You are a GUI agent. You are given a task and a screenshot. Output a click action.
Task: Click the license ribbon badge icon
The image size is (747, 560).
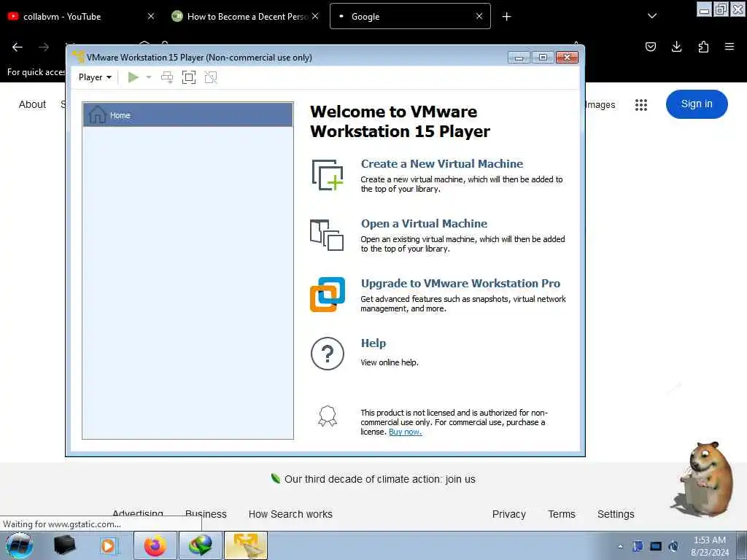(328, 416)
